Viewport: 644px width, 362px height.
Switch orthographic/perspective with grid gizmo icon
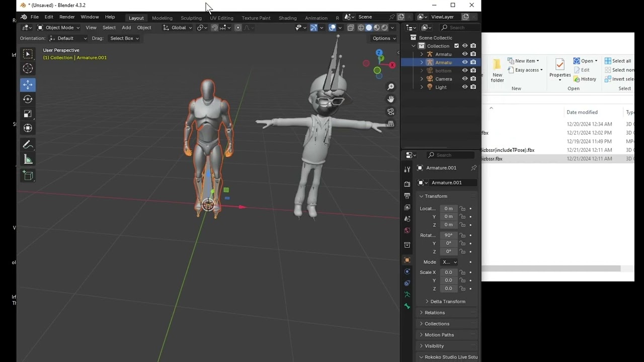point(390,124)
